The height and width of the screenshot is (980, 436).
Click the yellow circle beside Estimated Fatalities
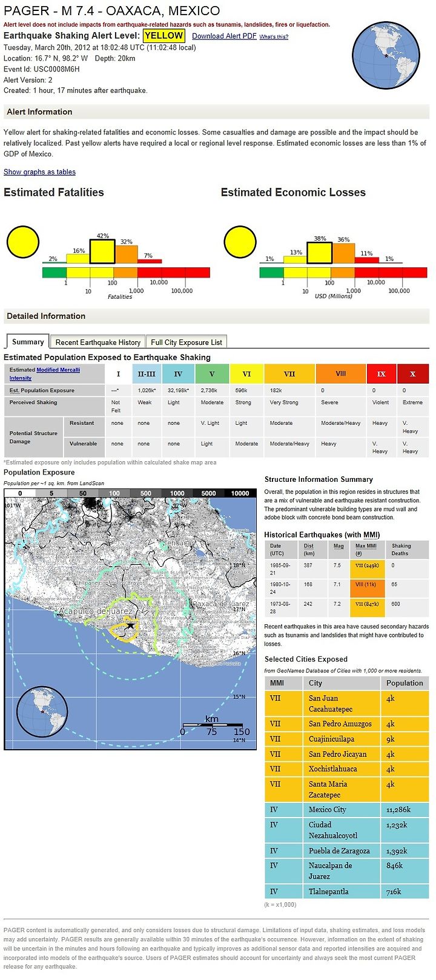click(23, 242)
